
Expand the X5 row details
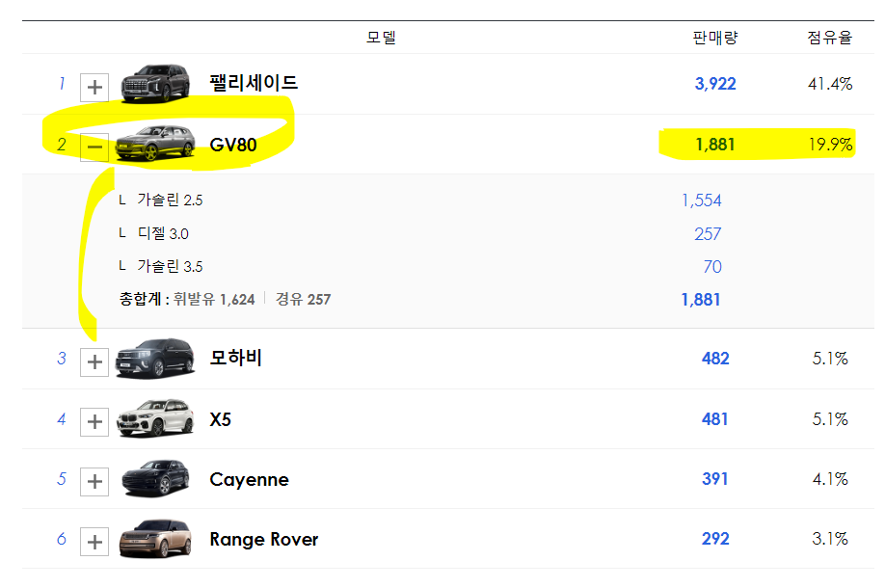[94, 421]
